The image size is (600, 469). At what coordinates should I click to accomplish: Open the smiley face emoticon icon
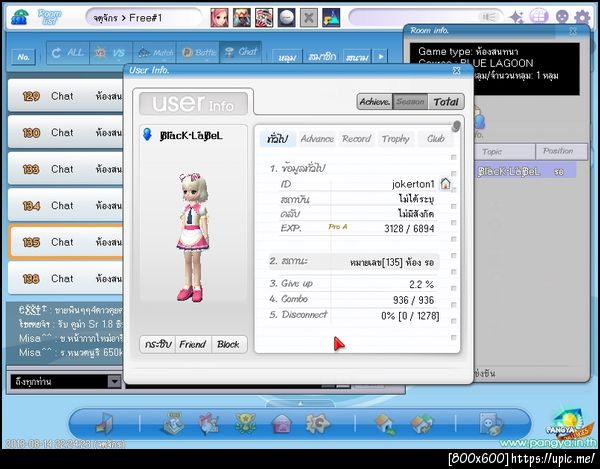pyautogui.click(x=562, y=17)
